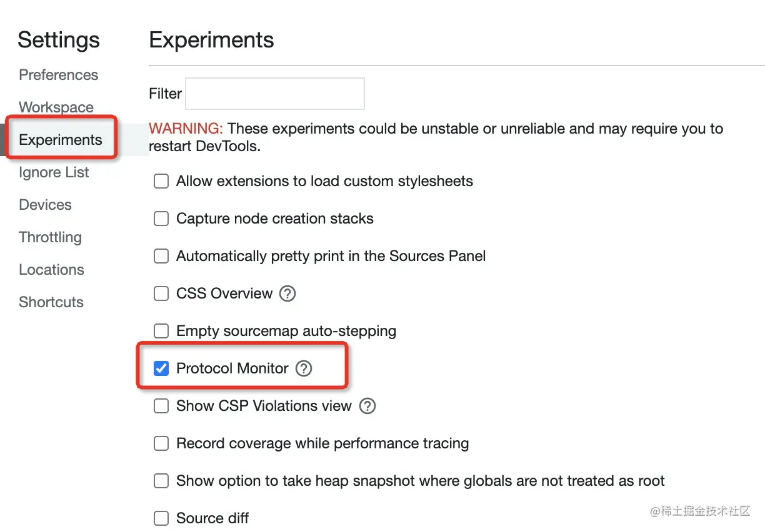The image size is (765, 532).
Task: Enable Allow extensions to load custom stylesheets
Action: (161, 181)
